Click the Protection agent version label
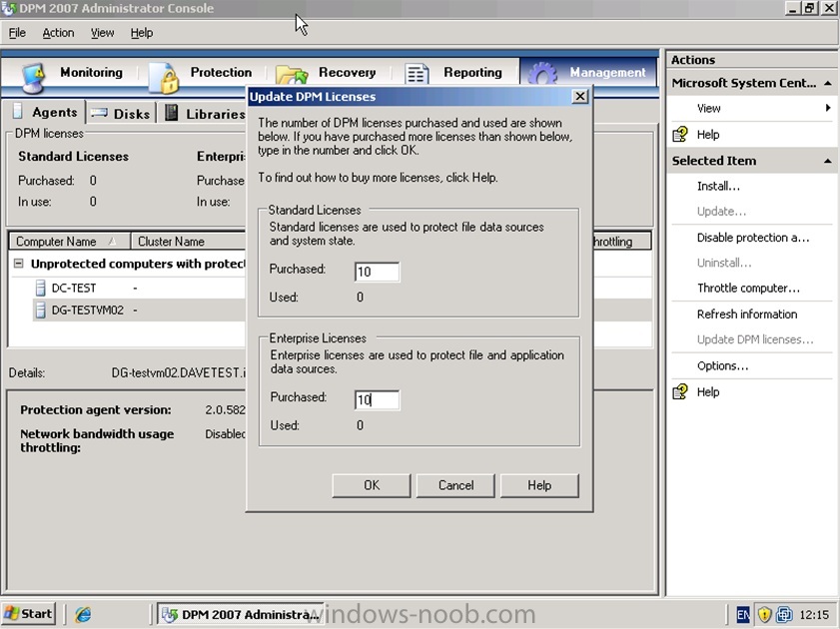The width and height of the screenshot is (840, 629). coord(95,410)
